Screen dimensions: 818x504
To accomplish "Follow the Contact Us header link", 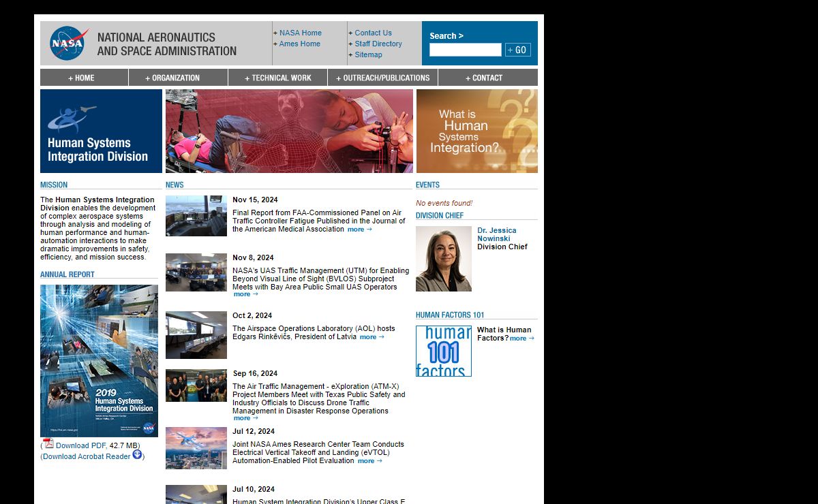I will (x=373, y=33).
